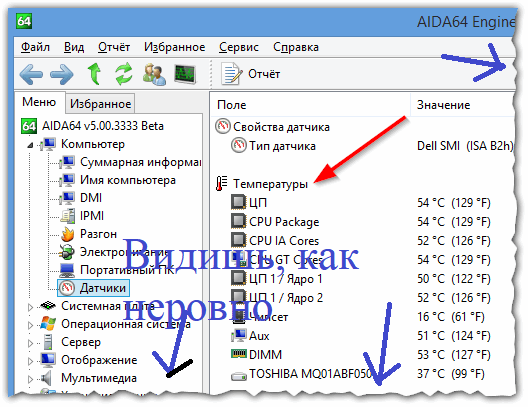This screenshot has height=407, width=528.
Task: Click the 37 °C (99 °F) drive temperature value
Action: (x=451, y=374)
